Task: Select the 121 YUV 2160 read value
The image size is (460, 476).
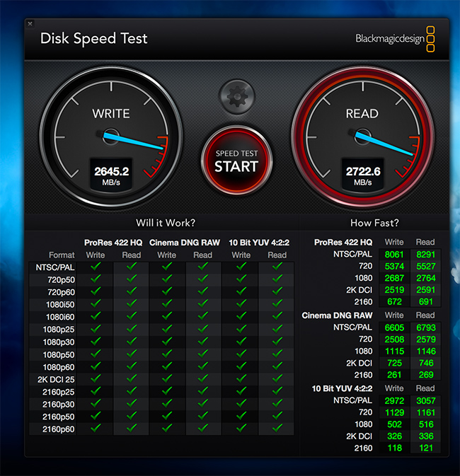Action: 425,448
